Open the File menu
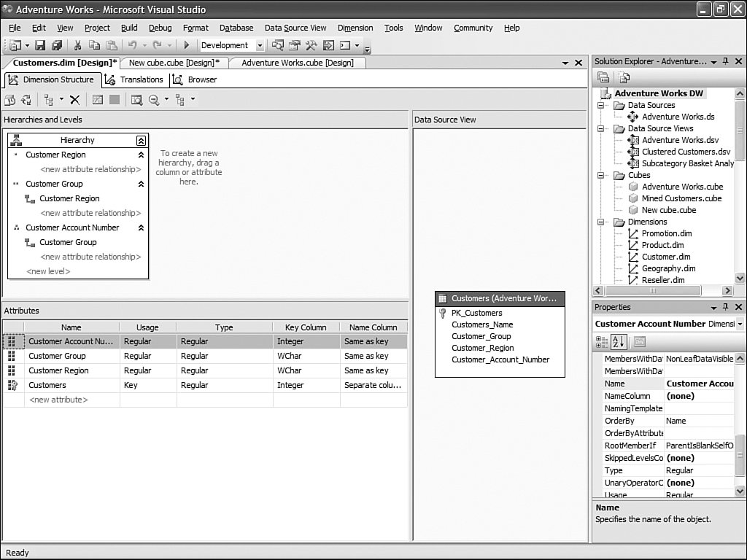 (x=15, y=28)
